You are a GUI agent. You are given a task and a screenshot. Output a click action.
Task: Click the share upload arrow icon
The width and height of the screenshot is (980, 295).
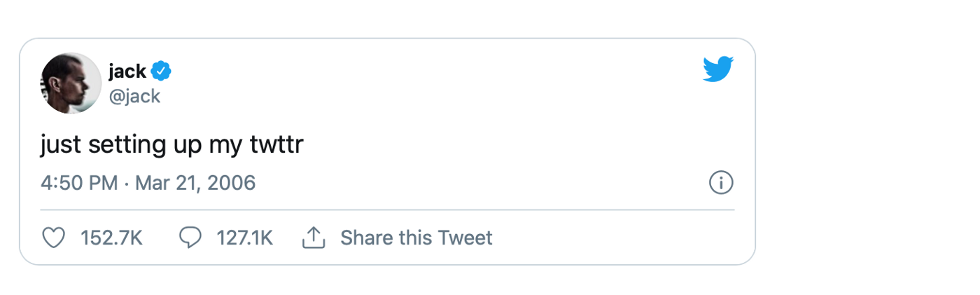point(314,238)
